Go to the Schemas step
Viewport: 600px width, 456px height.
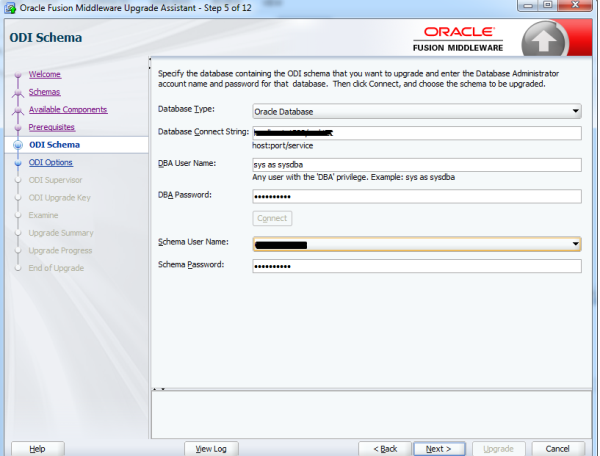pos(44,92)
